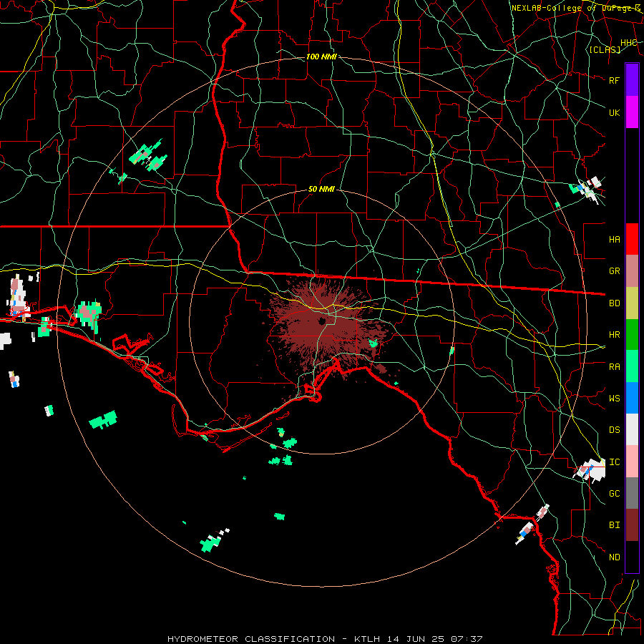Click the BI legend label
Viewport: 644px width, 644px height.
point(615,525)
